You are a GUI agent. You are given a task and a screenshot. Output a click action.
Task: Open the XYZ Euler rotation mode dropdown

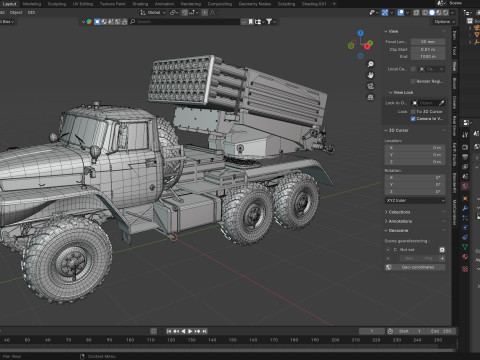pos(415,200)
